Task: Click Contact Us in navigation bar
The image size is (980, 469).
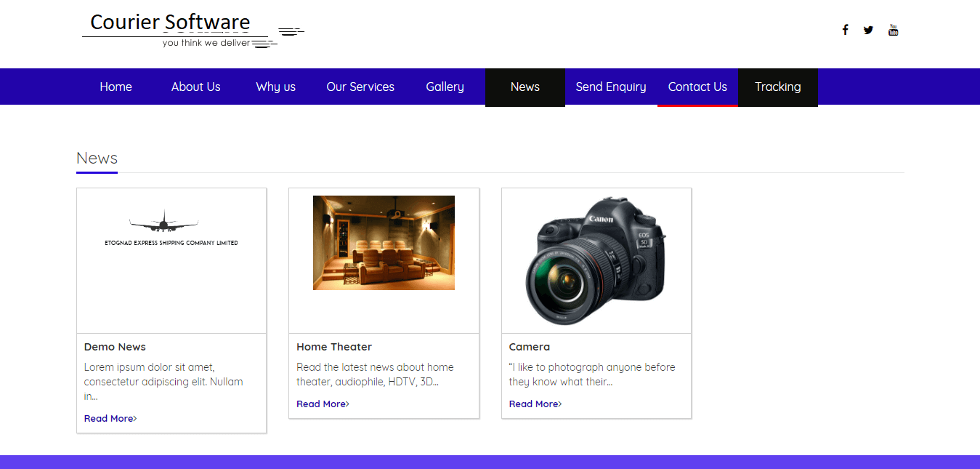Action: [697, 87]
